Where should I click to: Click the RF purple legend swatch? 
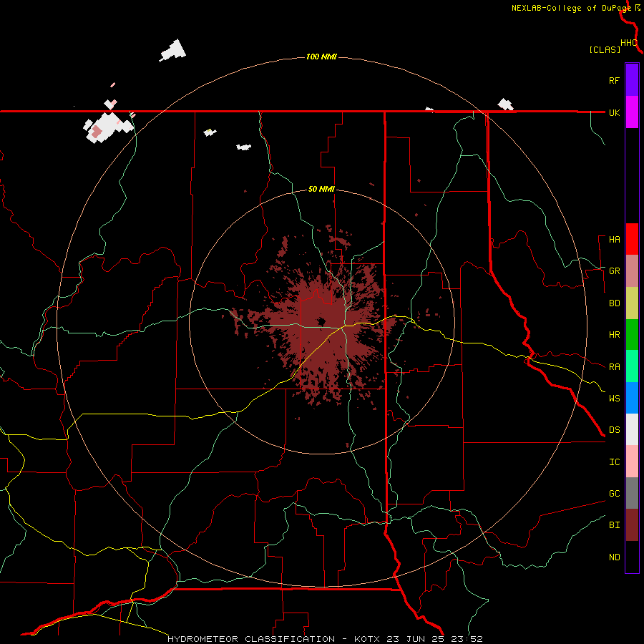(632, 80)
